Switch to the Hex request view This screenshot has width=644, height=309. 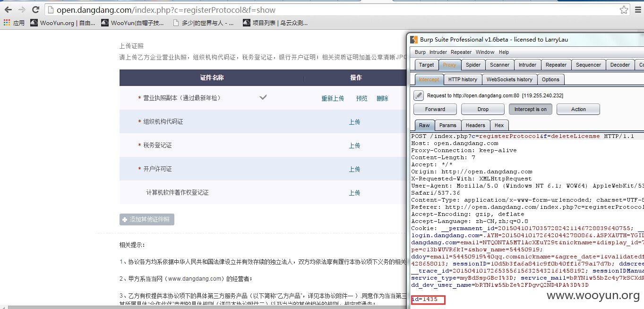click(499, 125)
